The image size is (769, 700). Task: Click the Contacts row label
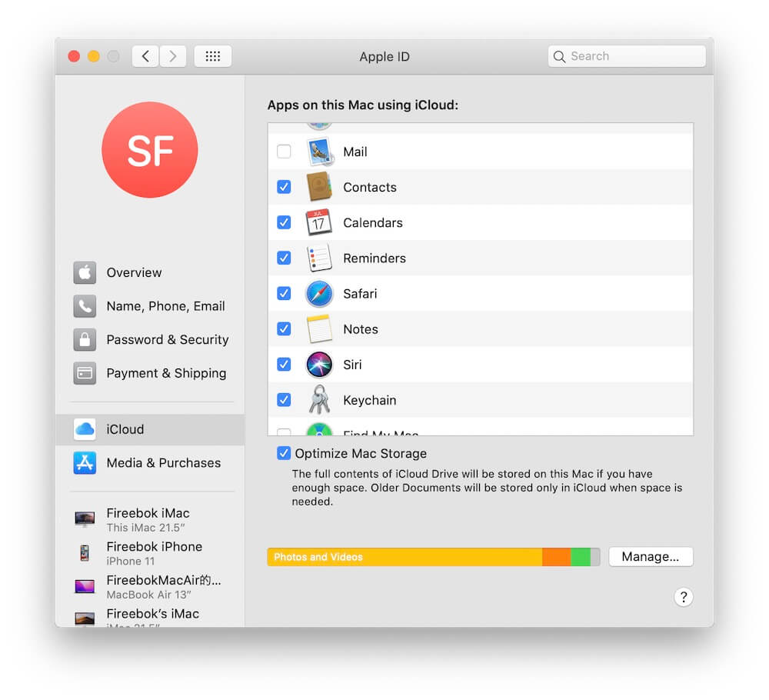tap(370, 187)
